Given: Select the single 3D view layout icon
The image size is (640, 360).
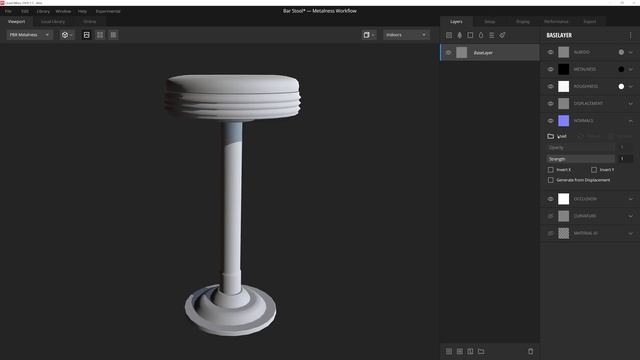Looking at the screenshot, I should coord(87,35).
